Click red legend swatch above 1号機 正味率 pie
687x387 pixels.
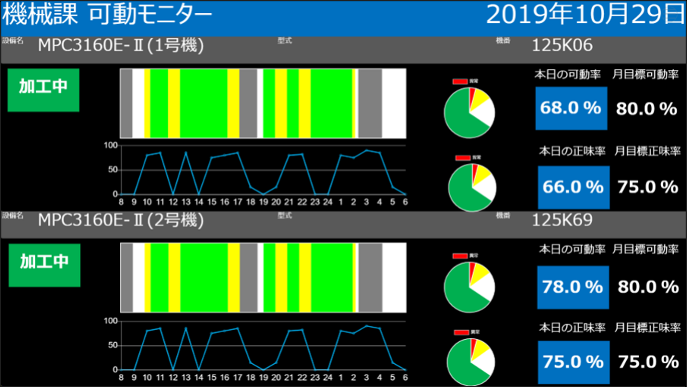click(x=463, y=158)
